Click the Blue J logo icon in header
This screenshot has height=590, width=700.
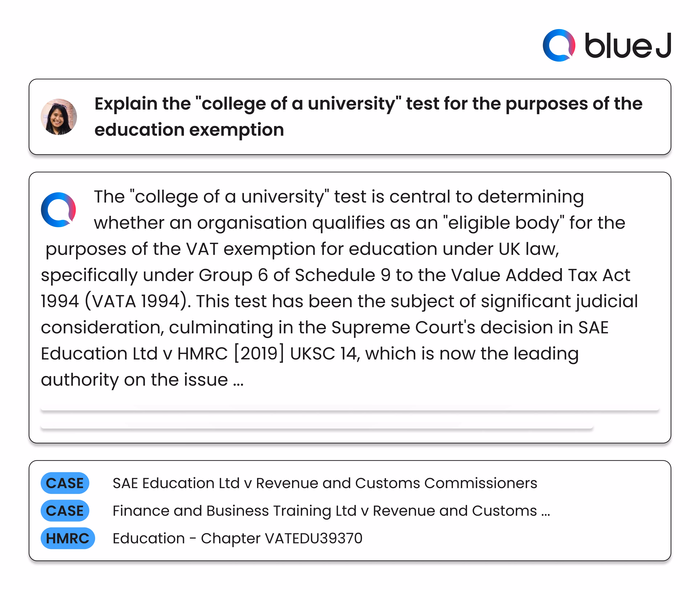(559, 45)
